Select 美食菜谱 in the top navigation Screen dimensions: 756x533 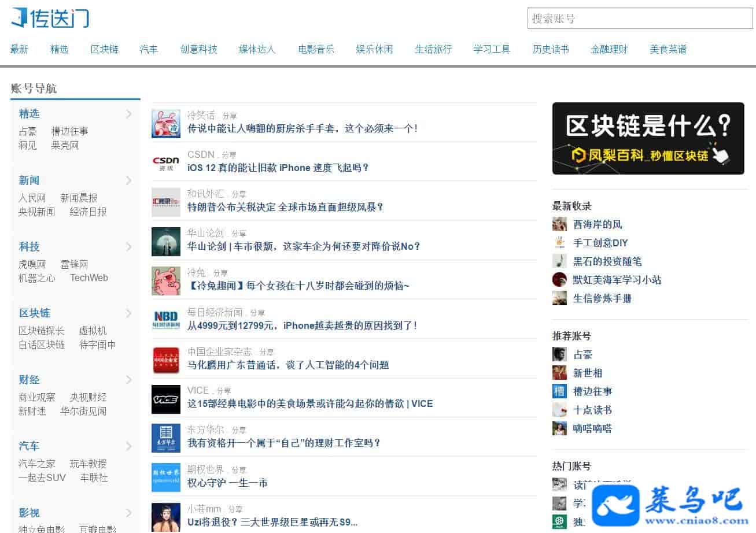pyautogui.click(x=668, y=49)
